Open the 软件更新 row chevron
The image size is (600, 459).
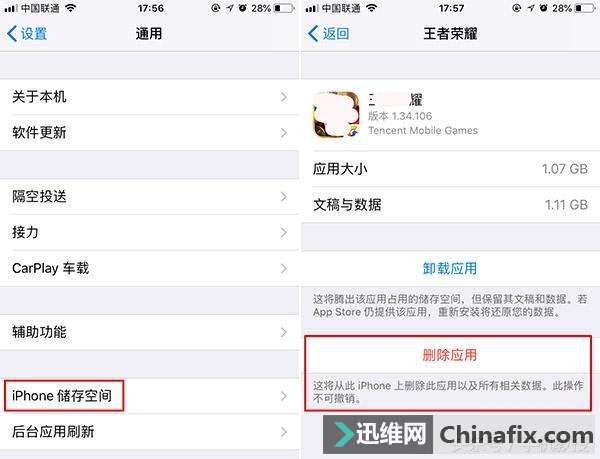[284, 133]
